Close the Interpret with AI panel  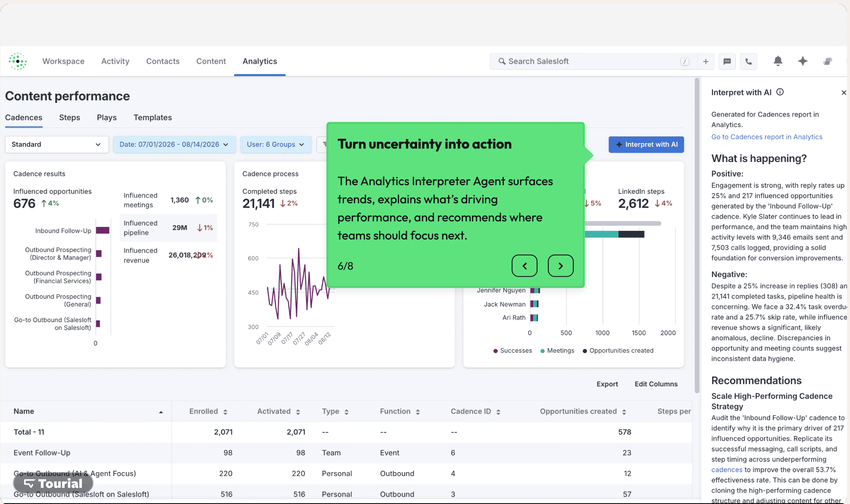pos(844,93)
